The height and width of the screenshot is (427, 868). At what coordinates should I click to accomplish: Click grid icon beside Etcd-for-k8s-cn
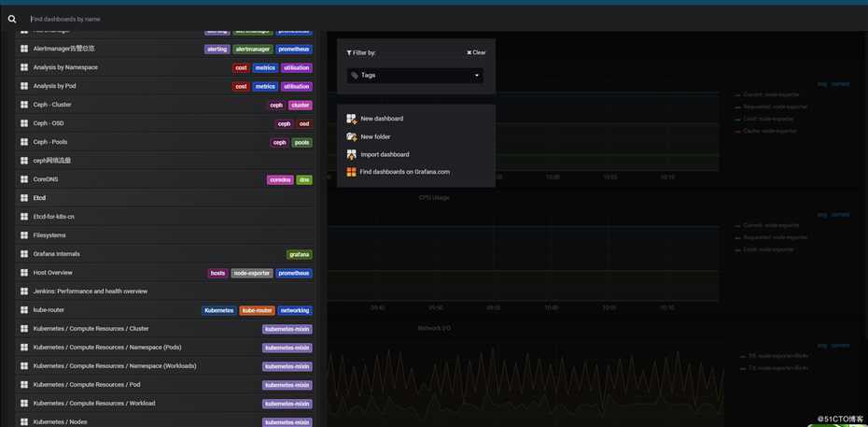24,217
